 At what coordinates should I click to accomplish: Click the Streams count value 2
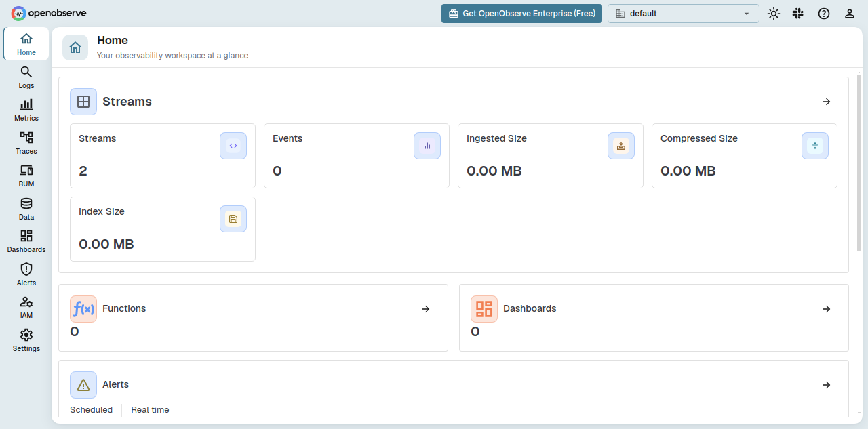coord(83,171)
